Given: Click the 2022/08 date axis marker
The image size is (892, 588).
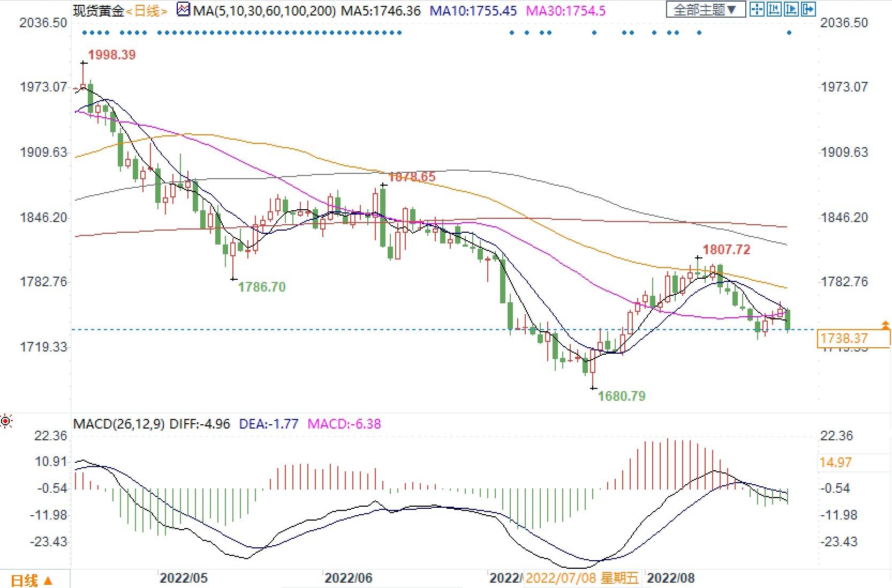Looking at the screenshot, I should tap(670, 578).
